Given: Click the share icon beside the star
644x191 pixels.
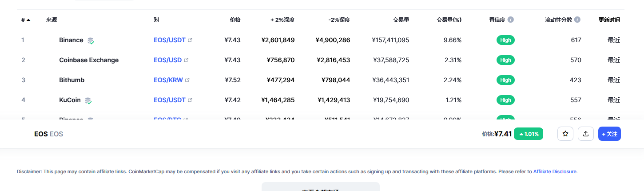Looking at the screenshot, I should [585, 134].
